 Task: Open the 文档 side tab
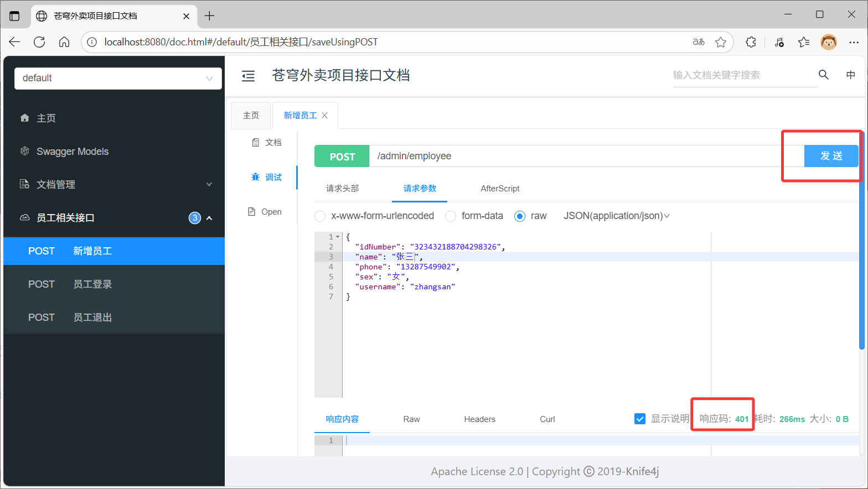point(267,143)
